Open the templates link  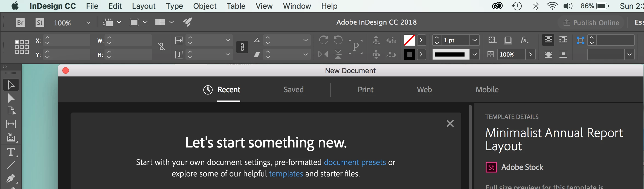286,174
